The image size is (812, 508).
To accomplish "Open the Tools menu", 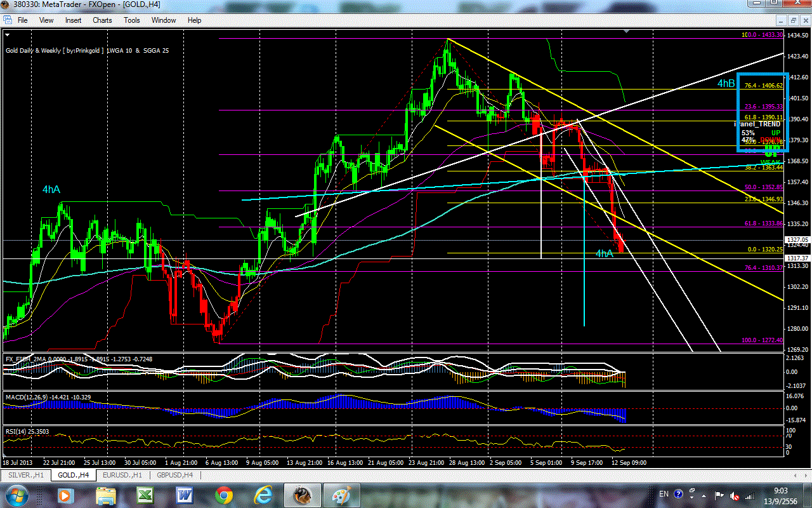I will (132, 20).
